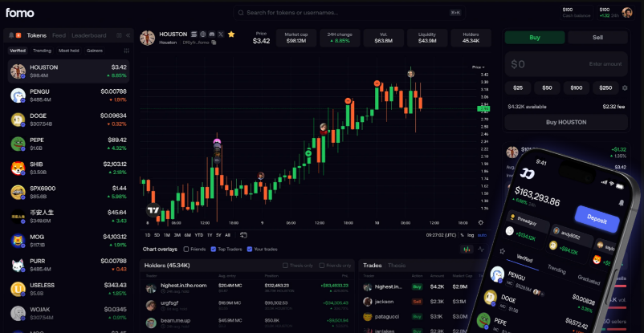Select SPX6900 row in token list

[x=68, y=192]
